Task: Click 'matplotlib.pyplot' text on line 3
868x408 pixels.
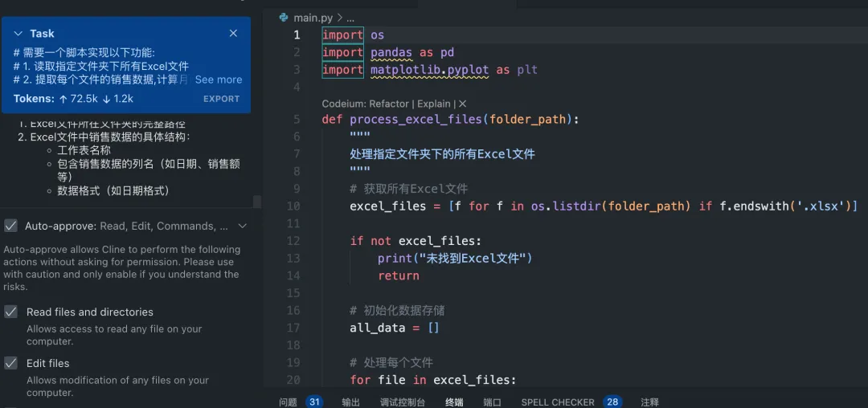Action: (x=430, y=70)
